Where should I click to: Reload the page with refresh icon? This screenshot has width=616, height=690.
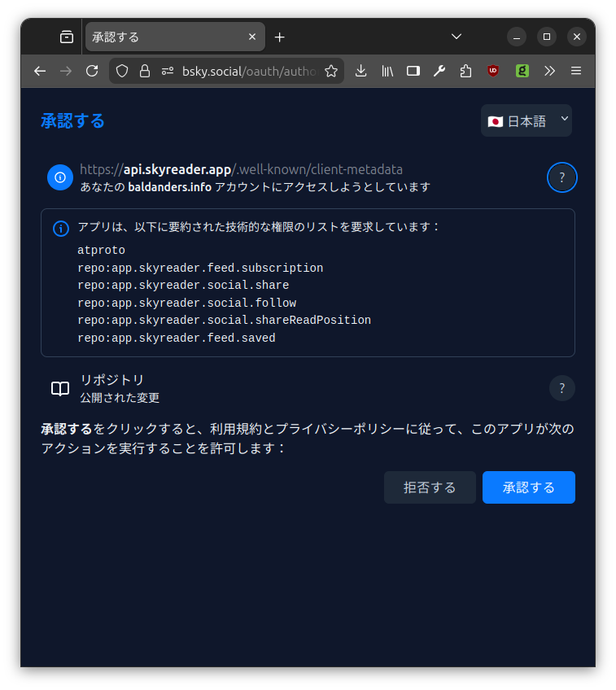[92, 71]
